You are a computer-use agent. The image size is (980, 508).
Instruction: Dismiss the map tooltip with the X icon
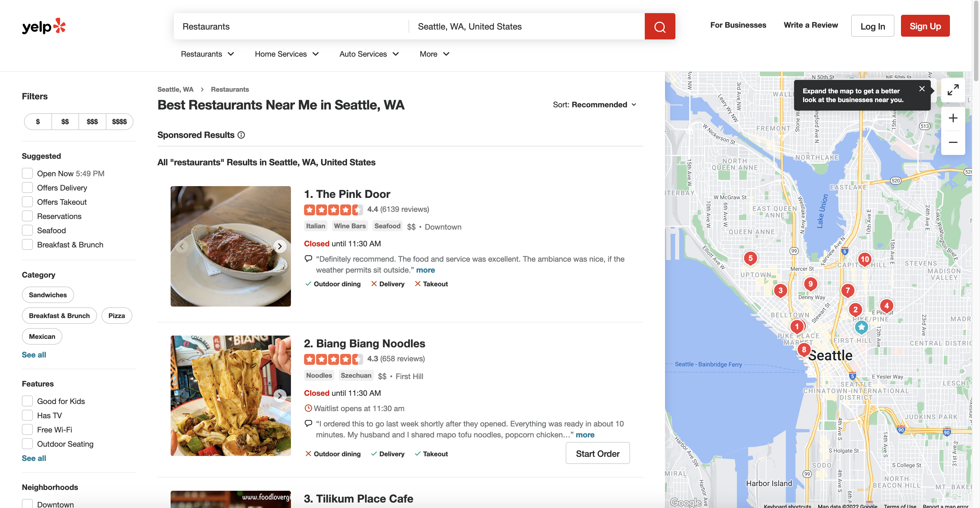(922, 88)
